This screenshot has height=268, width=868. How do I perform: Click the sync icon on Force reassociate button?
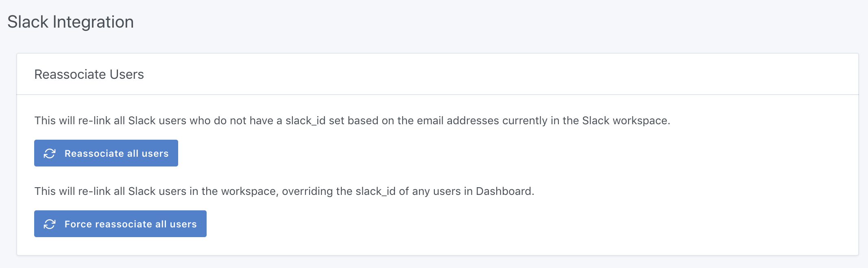[50, 224]
